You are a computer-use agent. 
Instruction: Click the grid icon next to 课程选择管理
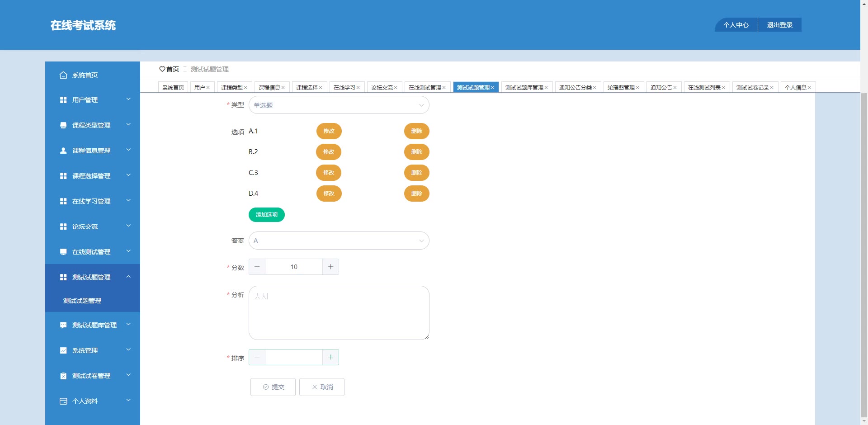click(x=63, y=176)
